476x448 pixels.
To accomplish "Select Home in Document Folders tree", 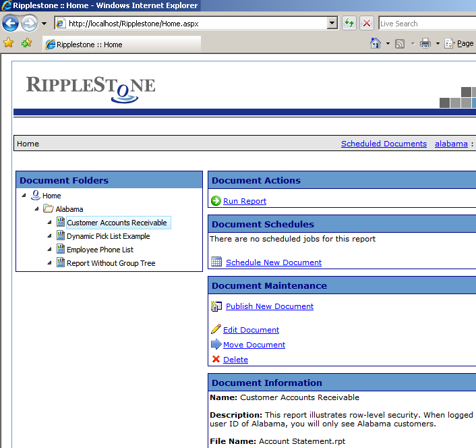I will click(52, 196).
